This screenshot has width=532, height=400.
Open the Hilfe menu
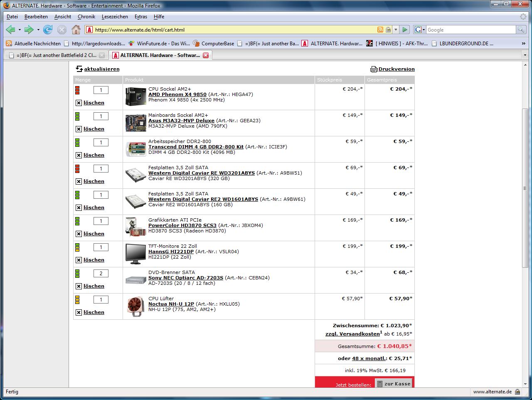(159, 17)
